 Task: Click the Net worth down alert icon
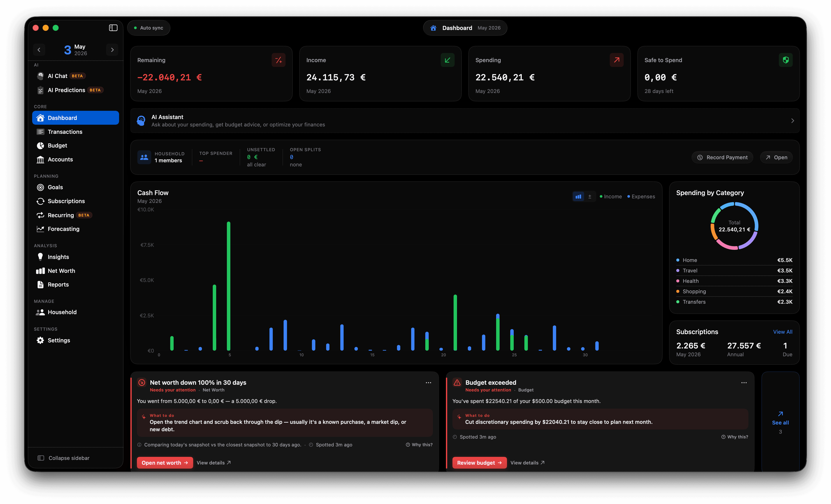click(142, 382)
